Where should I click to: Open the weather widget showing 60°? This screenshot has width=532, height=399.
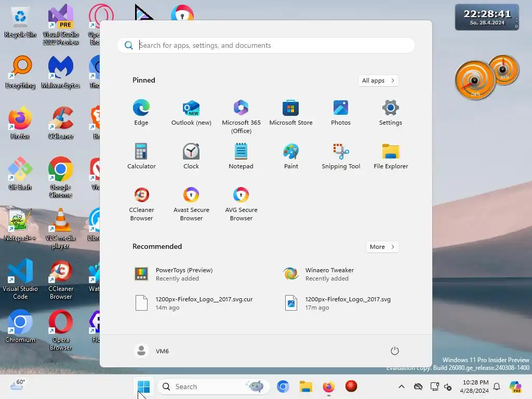coord(17,385)
